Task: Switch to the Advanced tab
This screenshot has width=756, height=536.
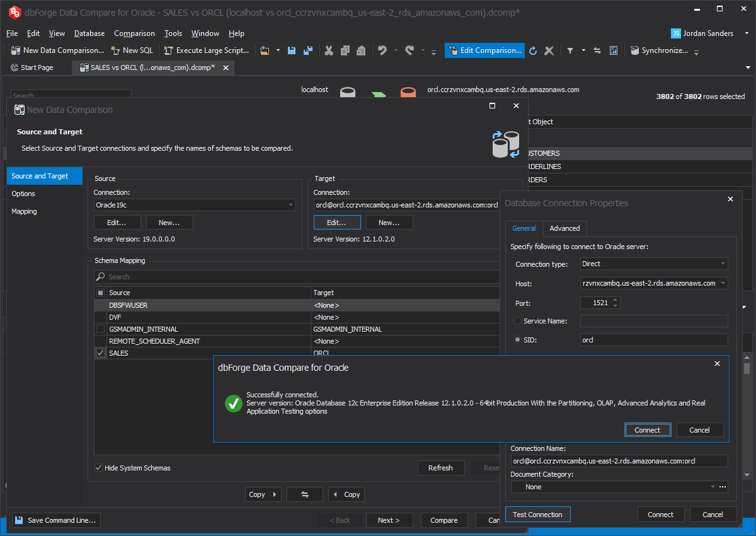Action: 564,228
